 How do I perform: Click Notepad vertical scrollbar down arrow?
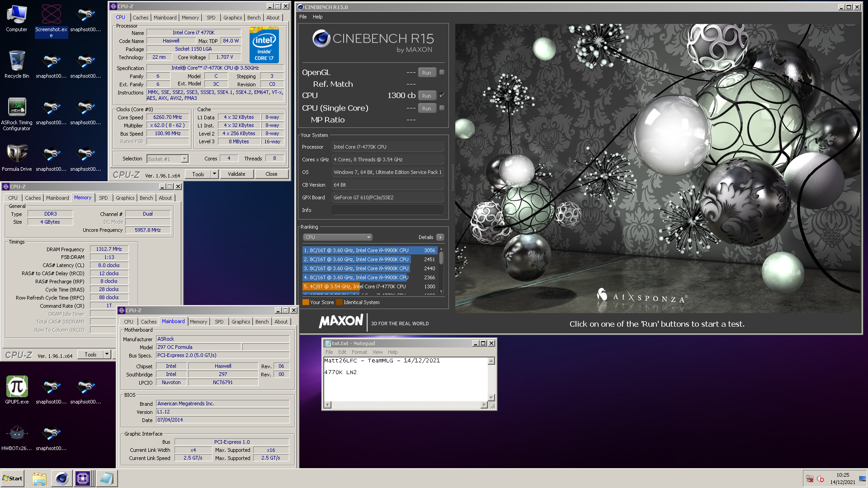pyautogui.click(x=491, y=398)
